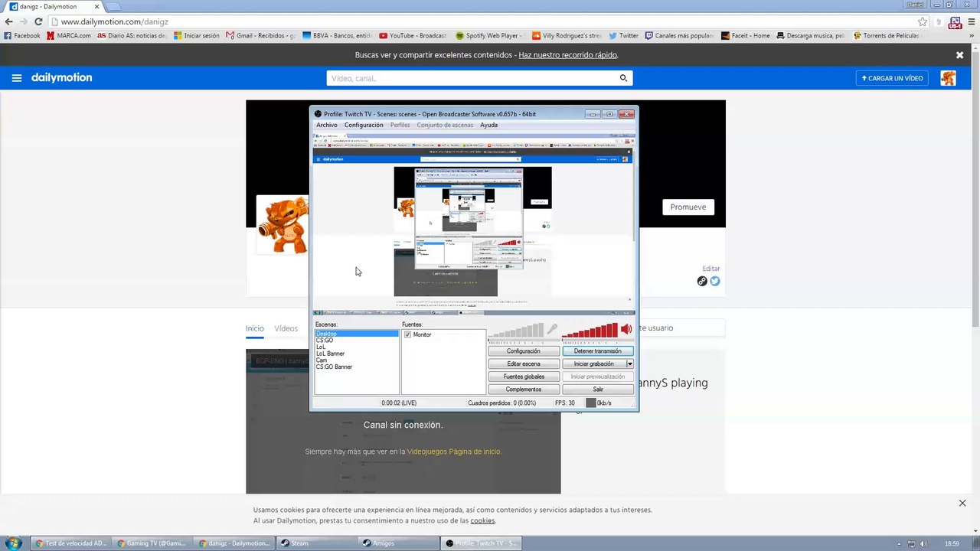
Task: Click Detener transmisión to stop streaming
Action: (x=598, y=351)
